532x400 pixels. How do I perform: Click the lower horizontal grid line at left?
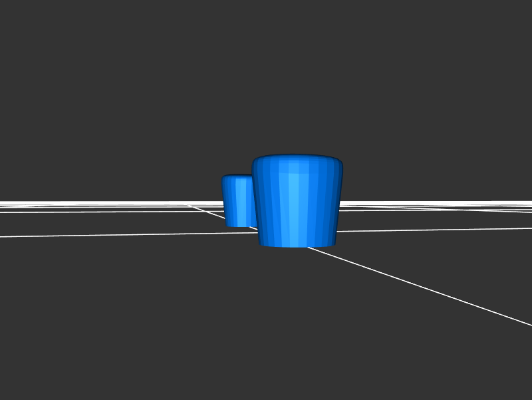(100, 235)
